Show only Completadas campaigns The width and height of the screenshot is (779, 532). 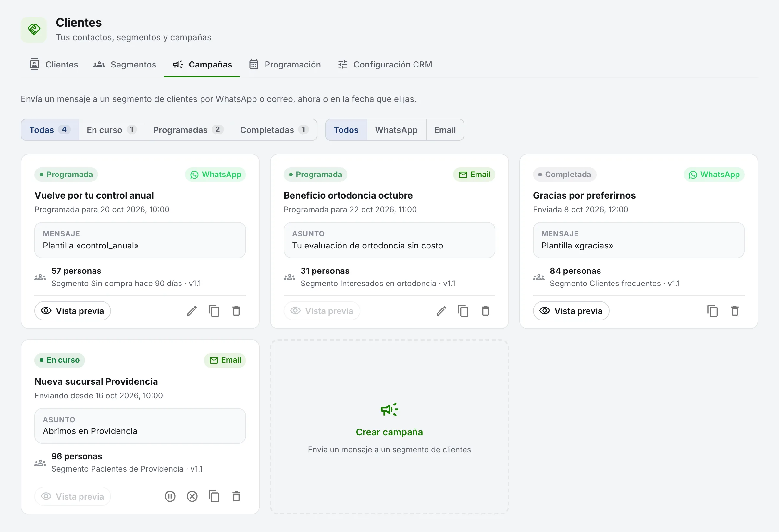[275, 130]
